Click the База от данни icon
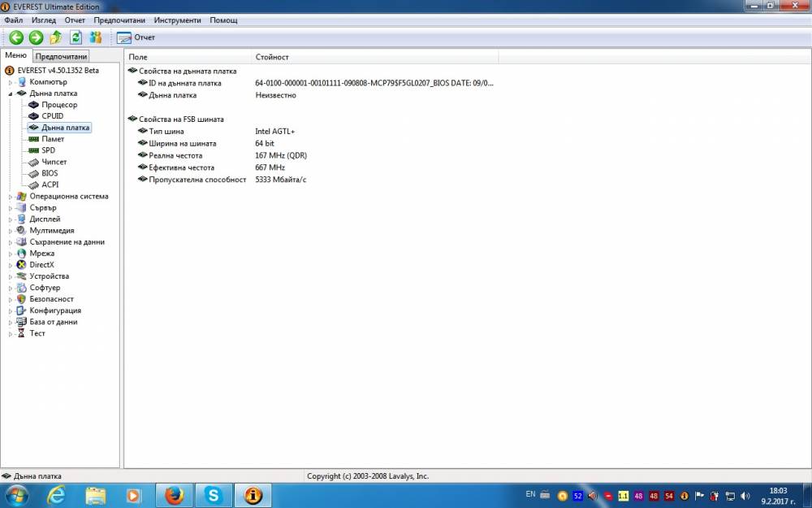This screenshot has width=812, height=508. click(x=21, y=322)
